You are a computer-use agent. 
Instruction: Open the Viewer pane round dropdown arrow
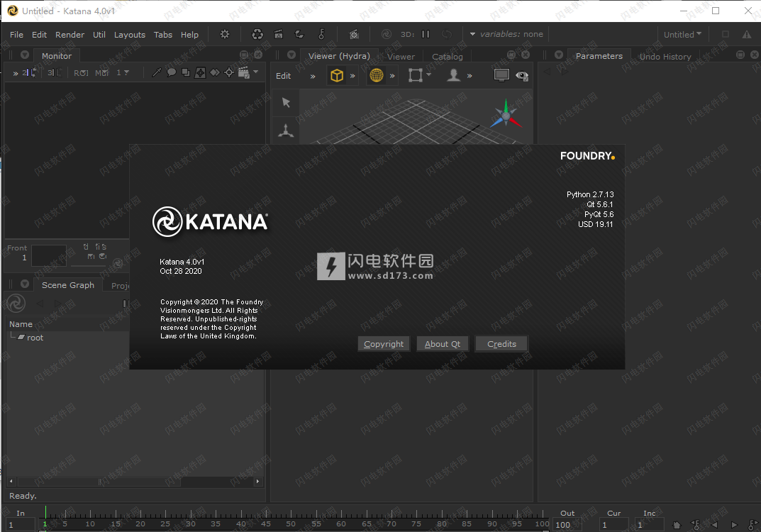pyautogui.click(x=291, y=55)
